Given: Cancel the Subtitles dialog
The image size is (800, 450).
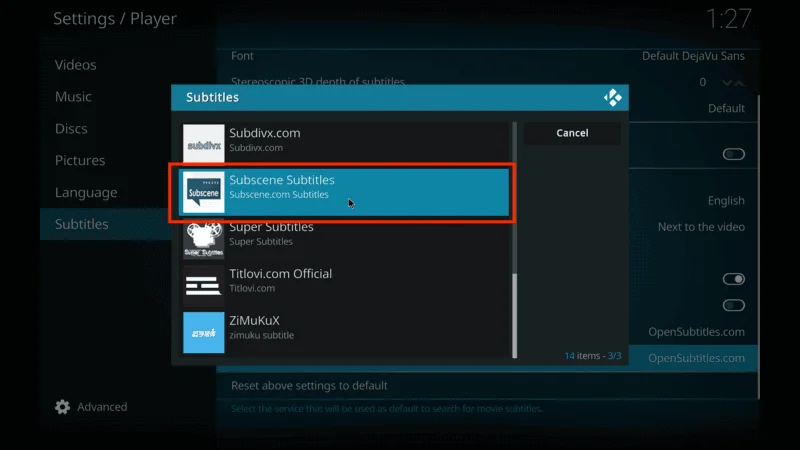Looking at the screenshot, I should (572, 133).
